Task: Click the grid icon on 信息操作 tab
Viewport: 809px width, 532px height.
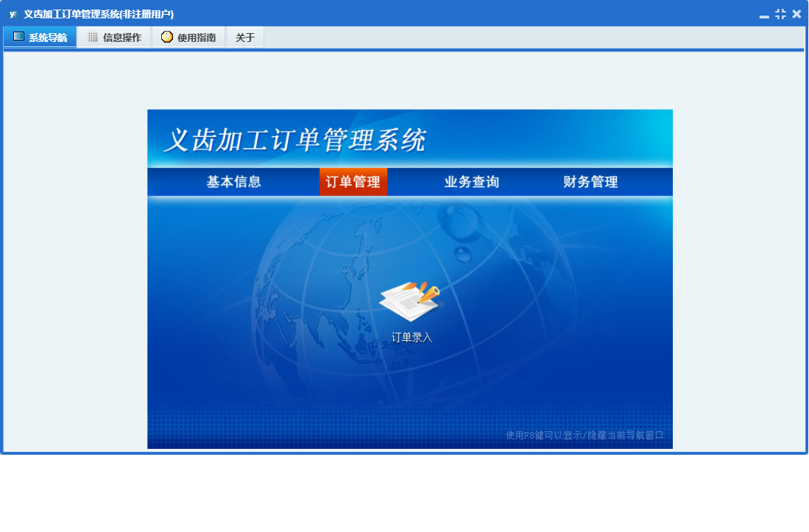Action: point(93,38)
